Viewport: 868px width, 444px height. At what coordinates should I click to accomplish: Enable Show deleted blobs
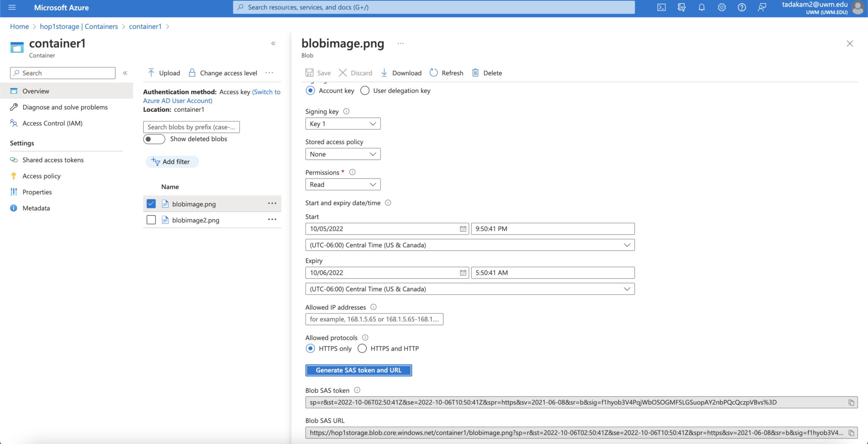[x=154, y=139]
